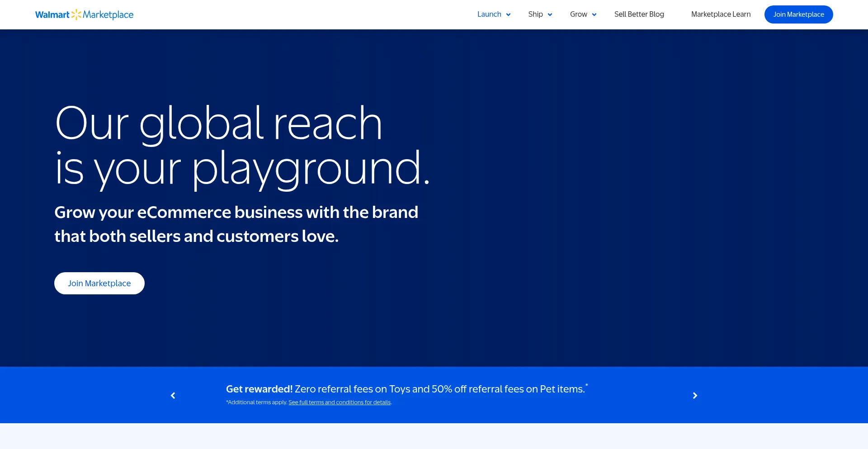Advance to next promo banner slide
Viewport: 868px width, 449px height.
(695, 396)
